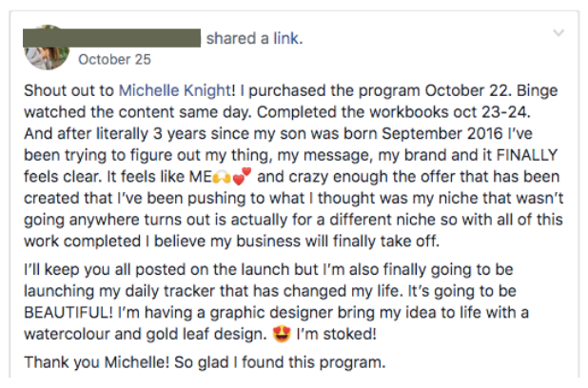This screenshot has height=388, width=588.
Task: Click the October 25 post timestamp
Action: (114, 59)
